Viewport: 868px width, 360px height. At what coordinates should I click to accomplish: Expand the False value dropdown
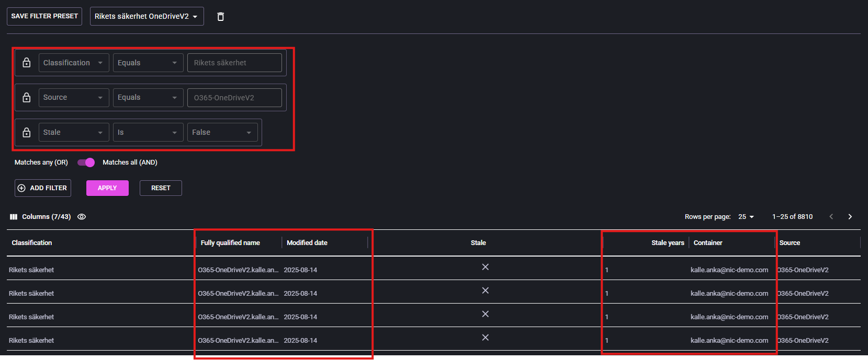[x=222, y=133]
